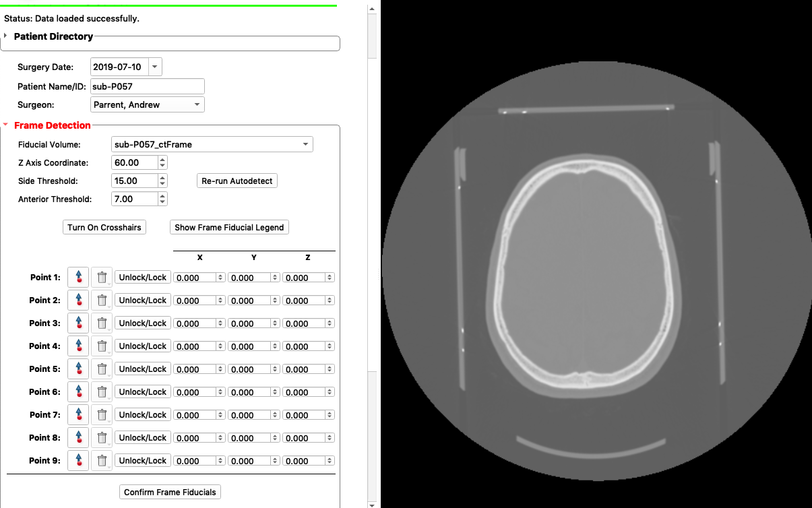Toggle Unlock/Lock for Point 2

point(143,300)
